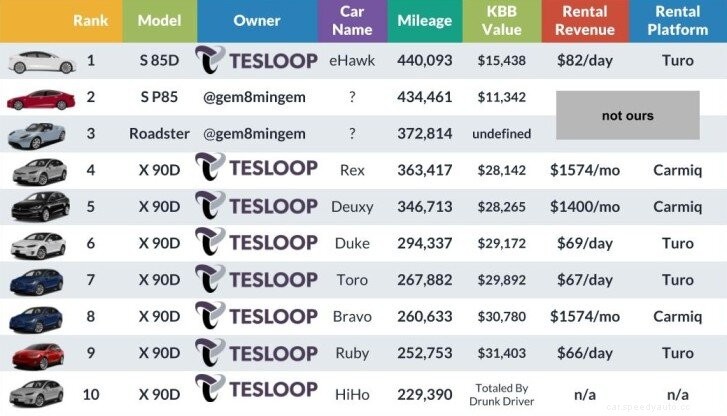Click the KBB Value column header

pos(504,21)
